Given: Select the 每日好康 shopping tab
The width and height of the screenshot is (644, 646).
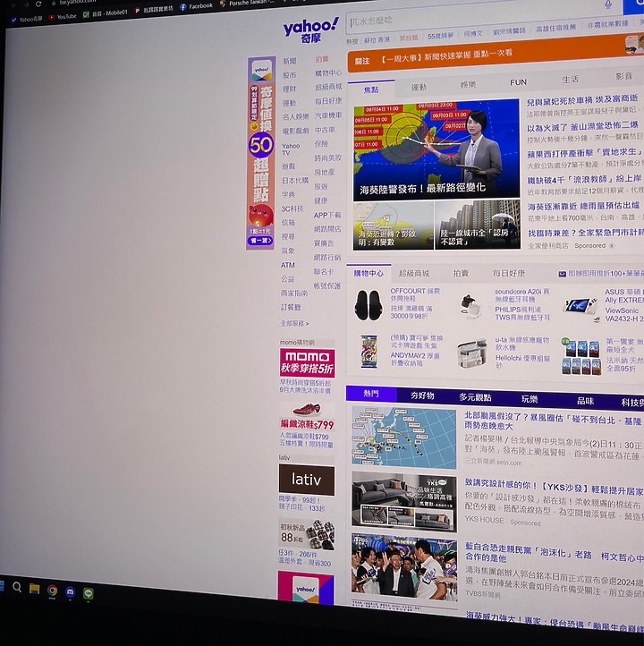Looking at the screenshot, I should (x=509, y=273).
